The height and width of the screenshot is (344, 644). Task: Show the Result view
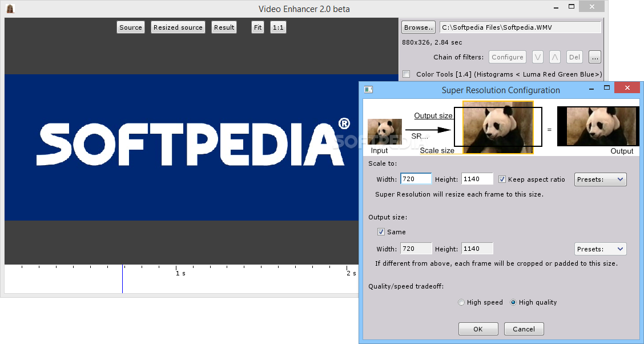point(224,27)
